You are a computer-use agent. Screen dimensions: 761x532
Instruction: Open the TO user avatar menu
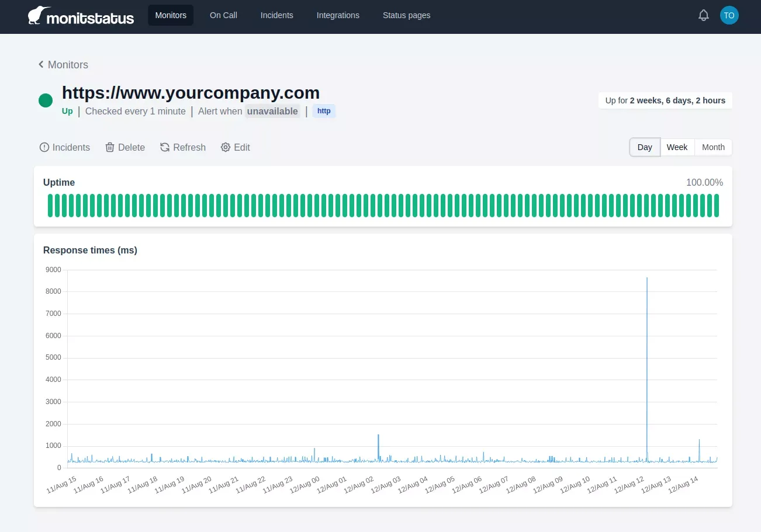[729, 16]
